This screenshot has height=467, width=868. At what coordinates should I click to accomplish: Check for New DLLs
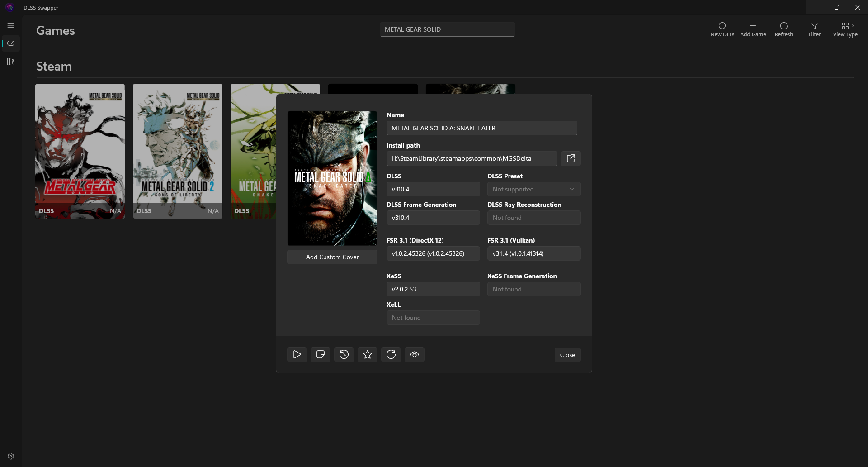(x=722, y=29)
